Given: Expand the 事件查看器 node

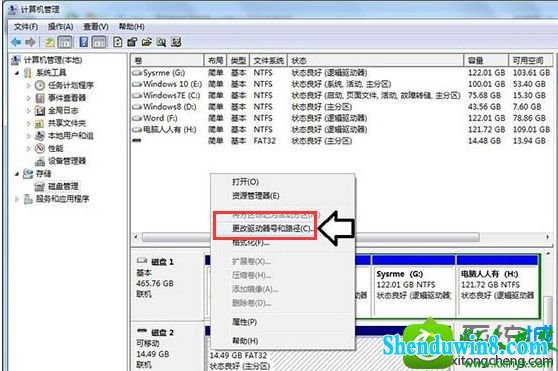Looking at the screenshot, I should 29,98.
